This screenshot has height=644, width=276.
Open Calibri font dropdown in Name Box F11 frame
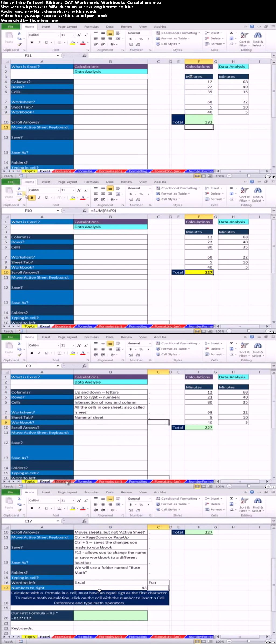pos(58,35)
